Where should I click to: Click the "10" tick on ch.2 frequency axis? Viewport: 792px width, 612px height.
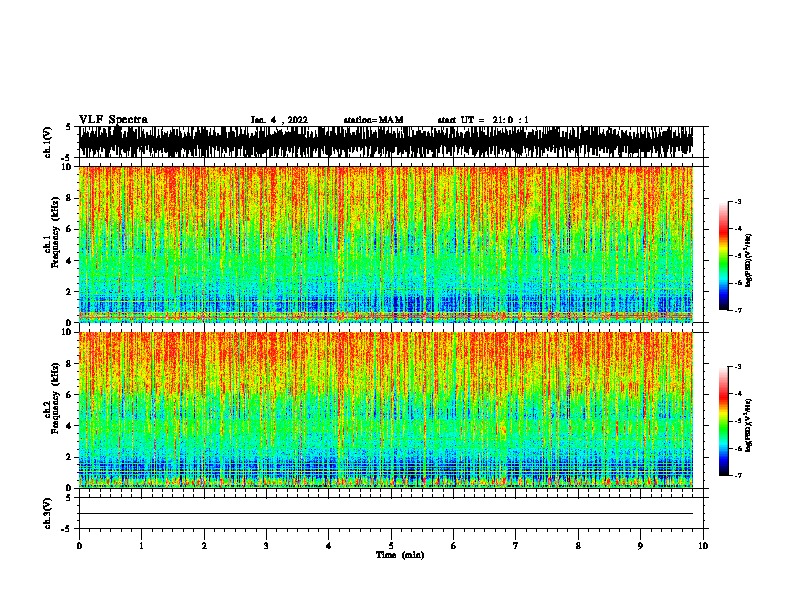pyautogui.click(x=67, y=332)
